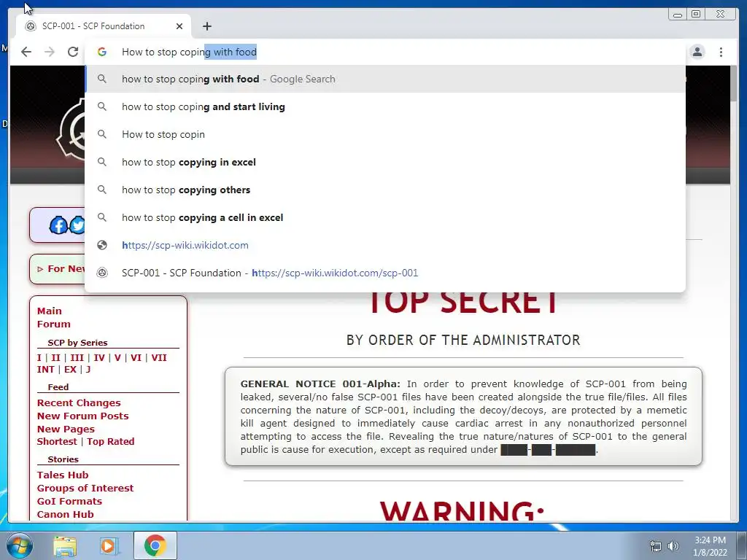Open Groups of Interest link
747x560 pixels.
(85, 488)
